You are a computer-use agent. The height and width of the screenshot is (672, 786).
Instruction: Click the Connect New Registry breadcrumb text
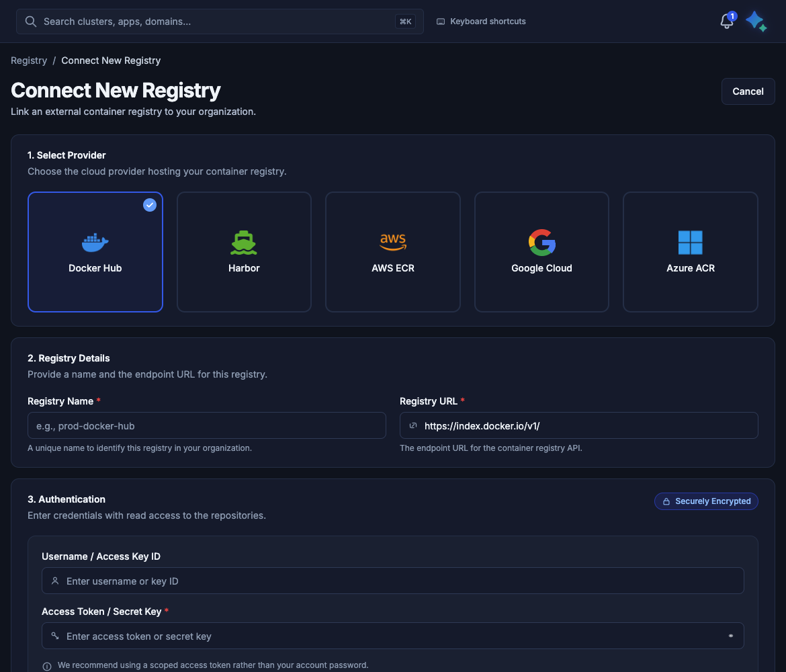coord(111,60)
